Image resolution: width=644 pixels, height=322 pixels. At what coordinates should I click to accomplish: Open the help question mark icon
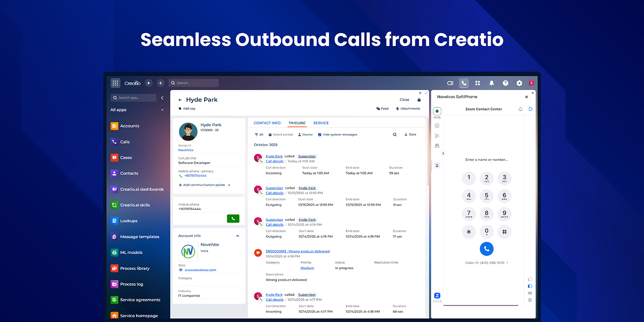[x=505, y=83]
